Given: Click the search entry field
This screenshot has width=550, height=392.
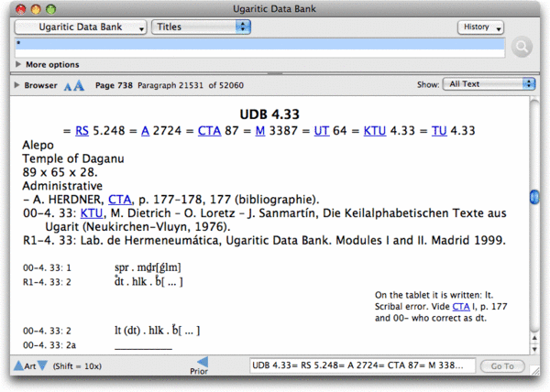Looking at the screenshot, I should click(259, 48).
